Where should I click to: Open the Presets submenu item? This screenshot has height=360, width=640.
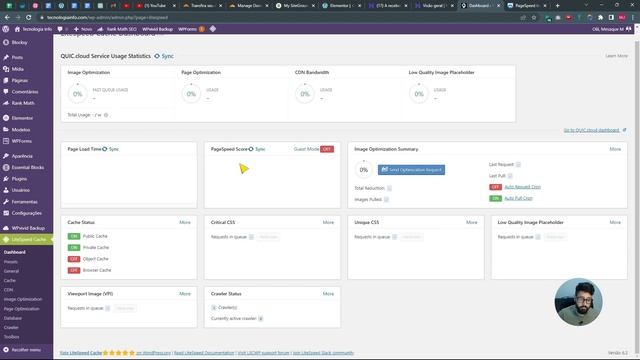coord(11,262)
